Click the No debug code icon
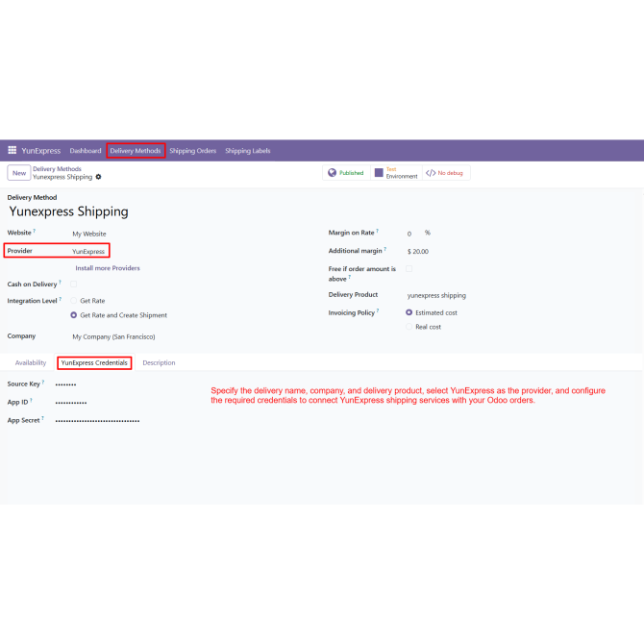Screen dimensions: 644x644 [431, 173]
